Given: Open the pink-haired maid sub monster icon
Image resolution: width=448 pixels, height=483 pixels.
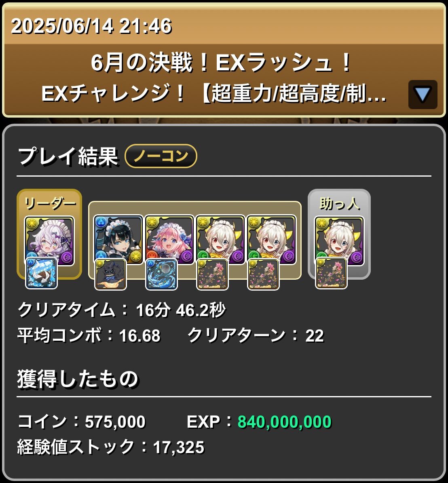Looking at the screenshot, I should point(169,240).
